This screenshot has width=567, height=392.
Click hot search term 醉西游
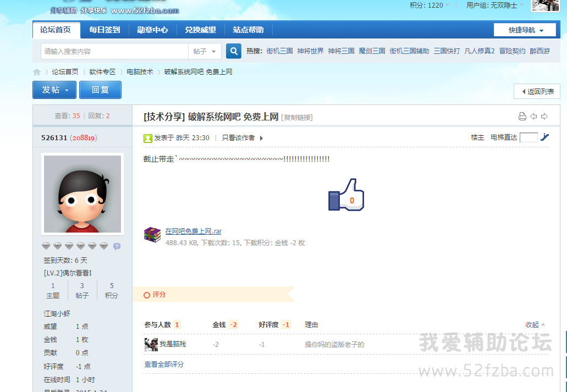click(540, 51)
